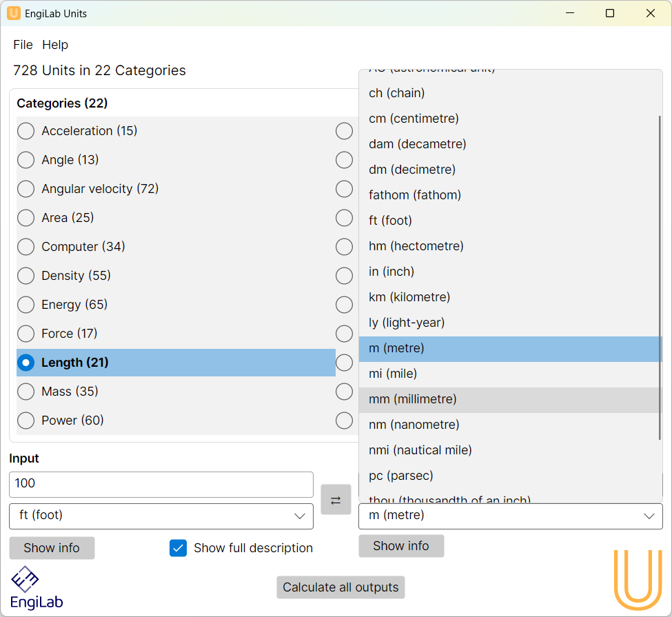The image size is (672, 617).
Task: Open the Help menu
Action: (x=55, y=45)
